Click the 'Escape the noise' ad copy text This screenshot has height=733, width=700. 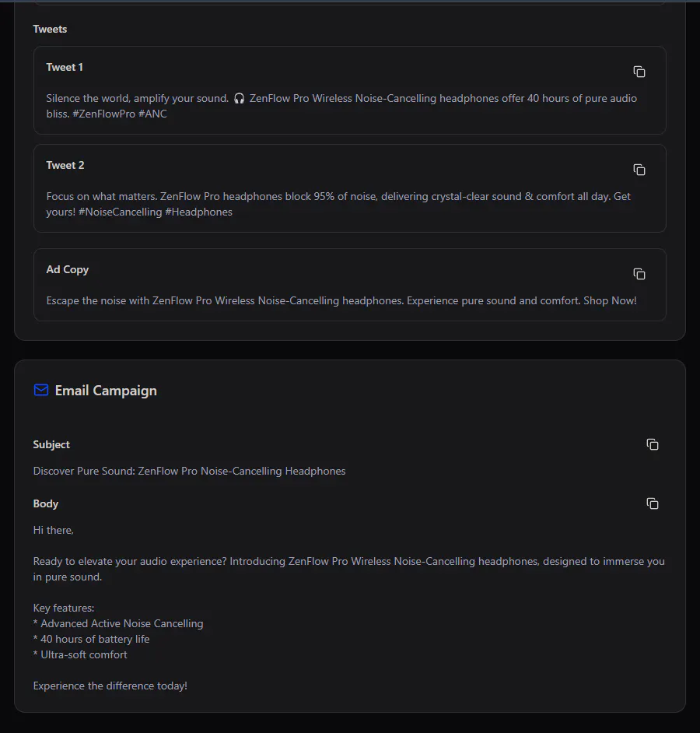(x=341, y=300)
